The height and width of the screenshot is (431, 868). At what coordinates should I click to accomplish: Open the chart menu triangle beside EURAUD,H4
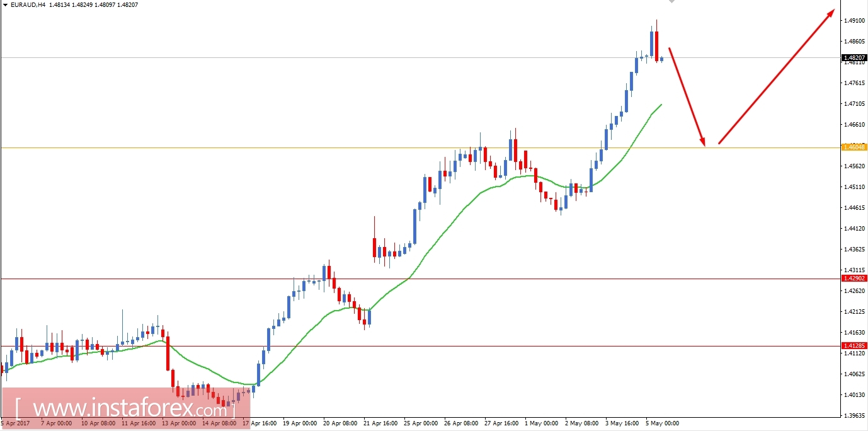[x=5, y=4]
